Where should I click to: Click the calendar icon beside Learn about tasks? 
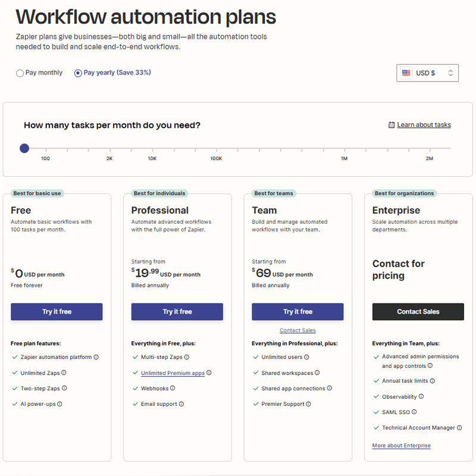(x=392, y=125)
